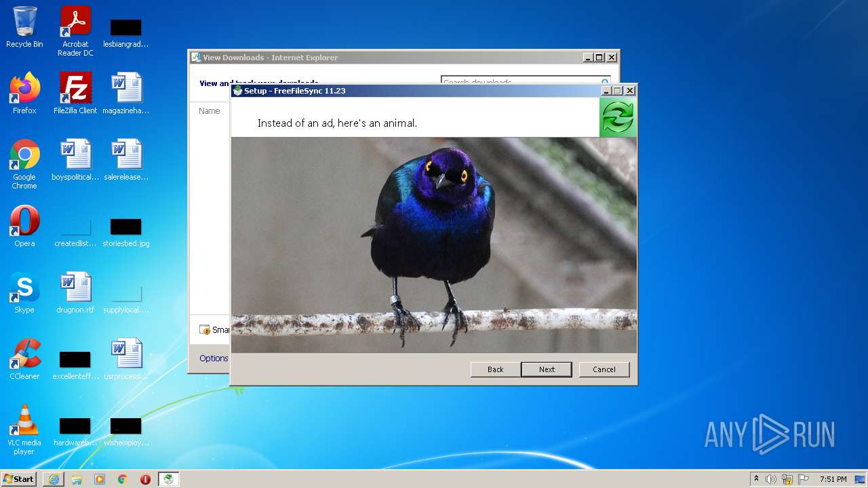Open Windows Explorer folder in taskbar
This screenshot has height=488, width=868.
click(x=77, y=479)
